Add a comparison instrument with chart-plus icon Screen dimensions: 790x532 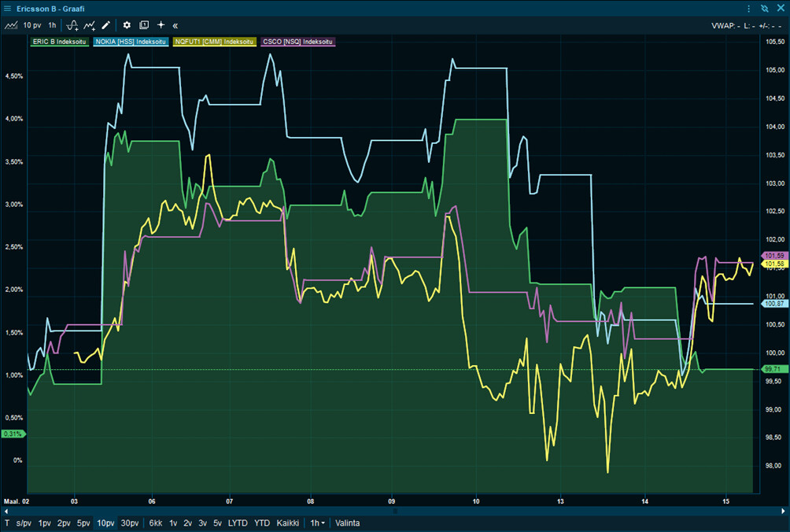[90, 25]
